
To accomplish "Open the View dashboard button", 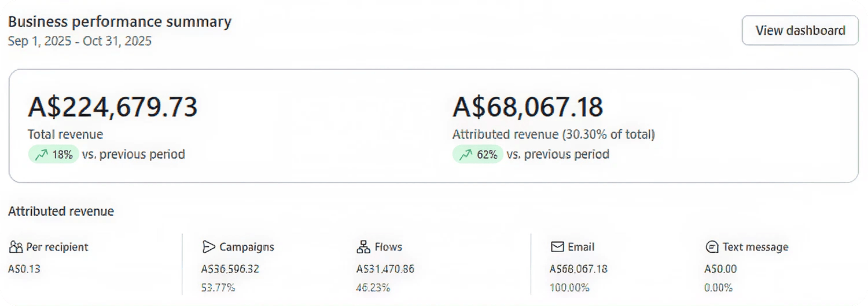I will [x=800, y=31].
